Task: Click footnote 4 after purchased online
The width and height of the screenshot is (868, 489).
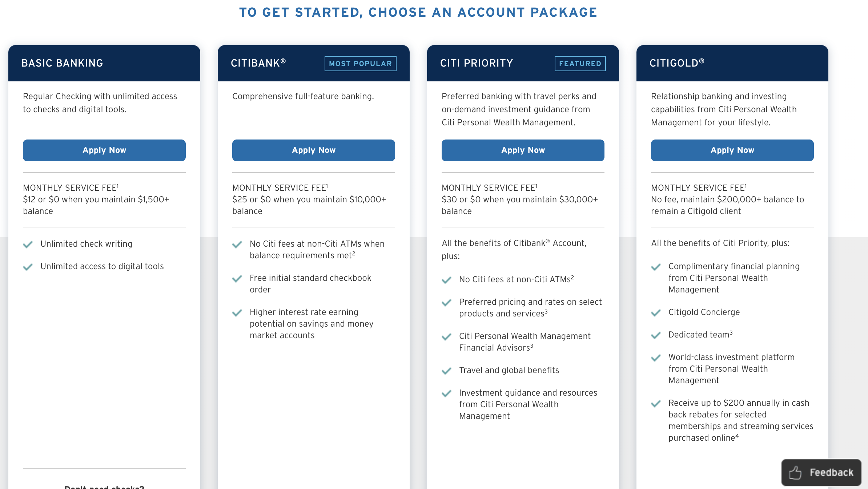Action: pyautogui.click(x=737, y=436)
